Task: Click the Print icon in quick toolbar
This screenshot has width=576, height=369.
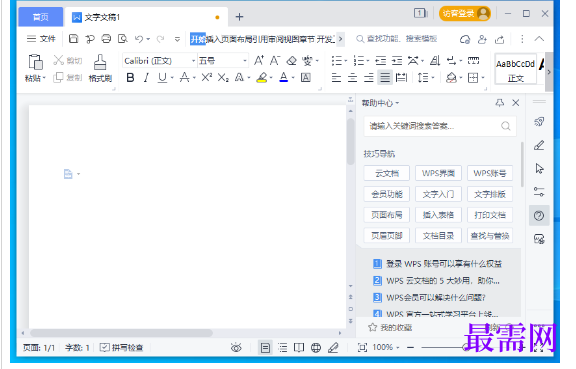Action: click(x=106, y=39)
